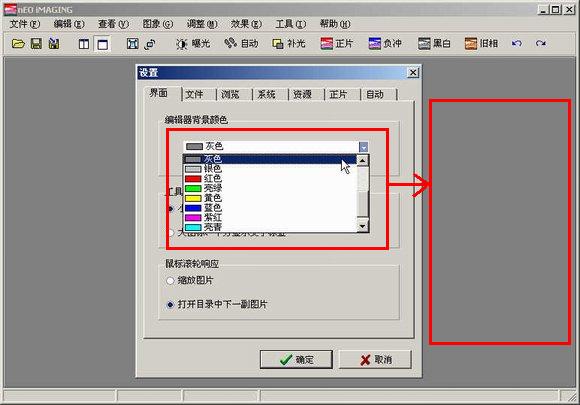Viewport: 580px width, 405px height.
Task: Click the 补光 fill light tool
Action: tap(289, 44)
